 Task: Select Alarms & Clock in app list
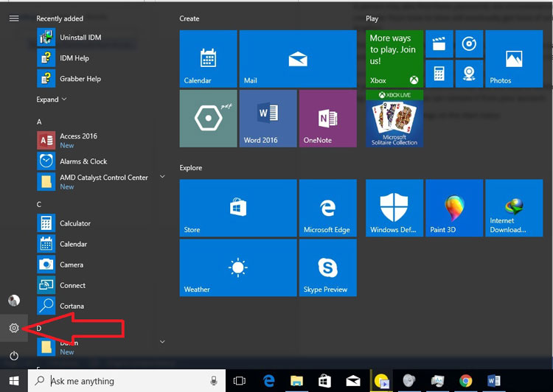click(x=83, y=161)
